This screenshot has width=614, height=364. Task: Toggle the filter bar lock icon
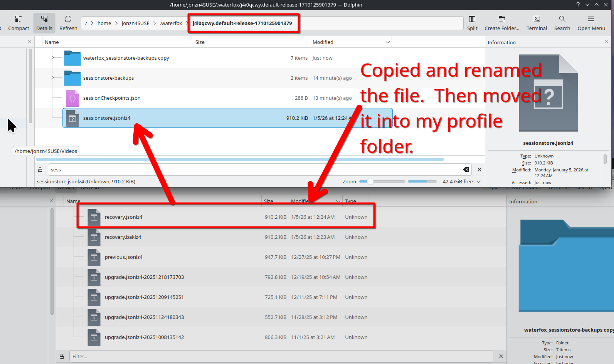pyautogui.click(x=40, y=169)
